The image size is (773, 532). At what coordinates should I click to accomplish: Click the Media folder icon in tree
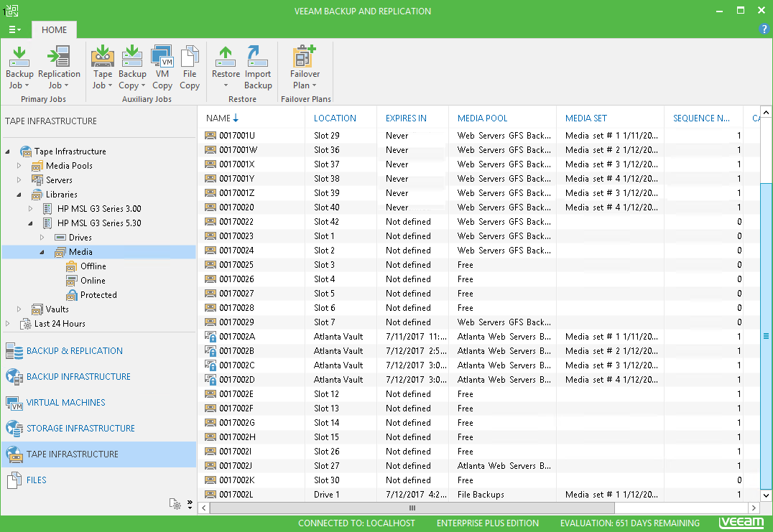[x=60, y=252]
